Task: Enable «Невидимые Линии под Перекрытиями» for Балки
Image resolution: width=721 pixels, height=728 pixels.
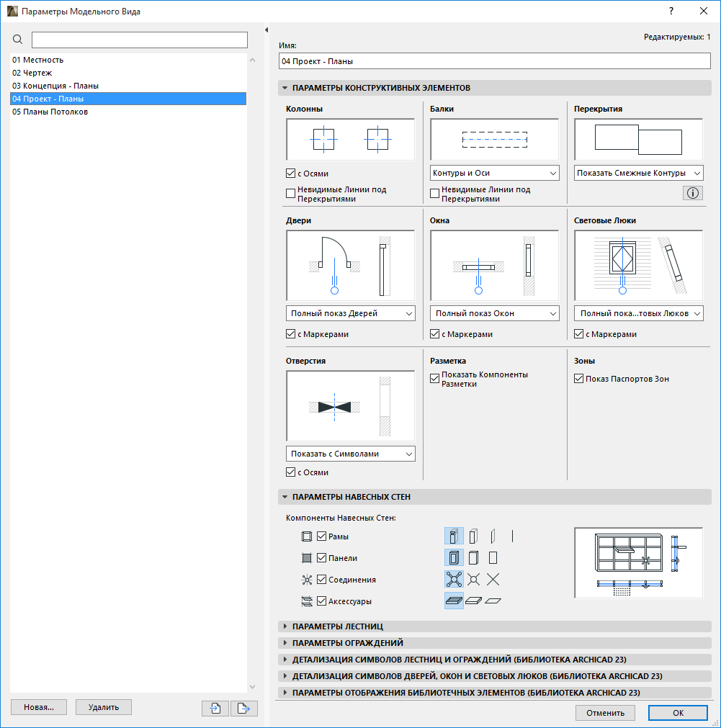Action: click(x=434, y=192)
